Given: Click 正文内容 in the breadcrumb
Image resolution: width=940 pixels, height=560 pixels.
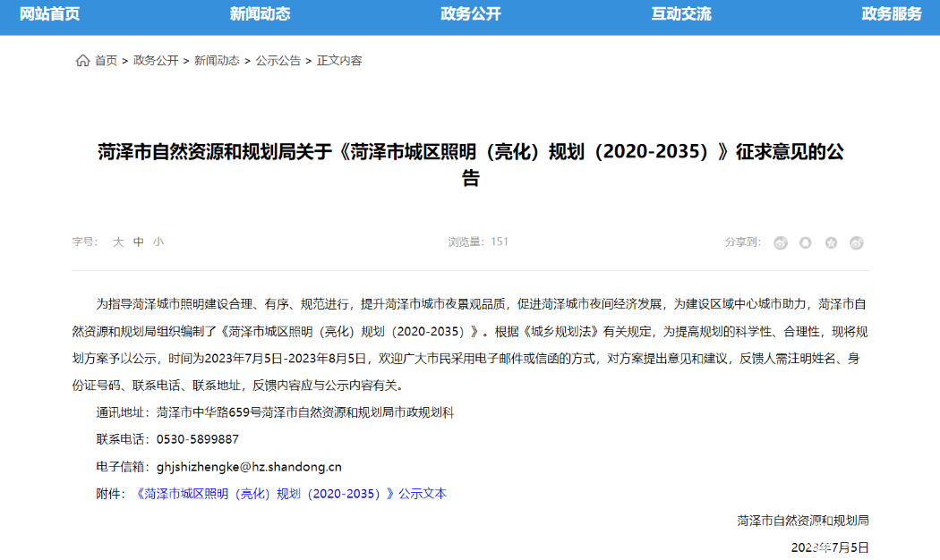Looking at the screenshot, I should pos(339,61).
